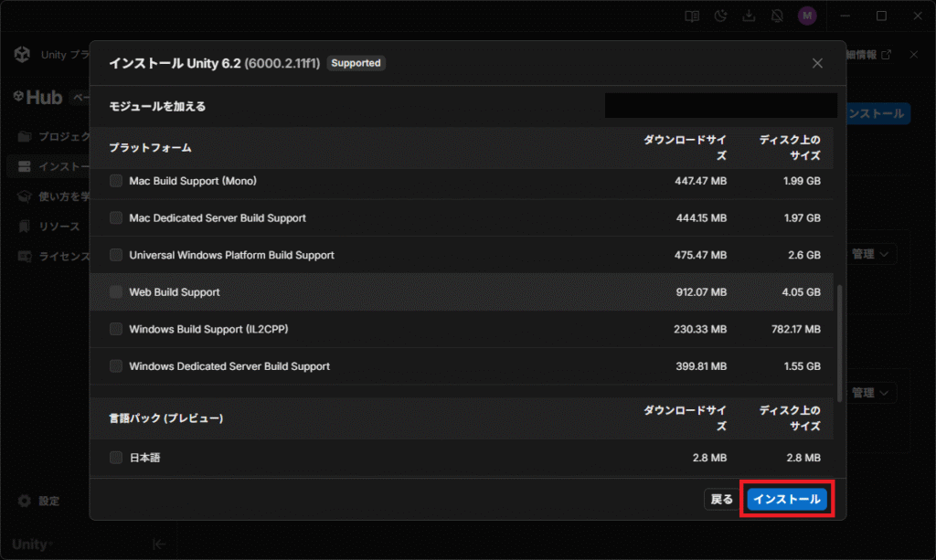
Task: Tick the 日本語 language pack checkbox
Action: click(116, 458)
